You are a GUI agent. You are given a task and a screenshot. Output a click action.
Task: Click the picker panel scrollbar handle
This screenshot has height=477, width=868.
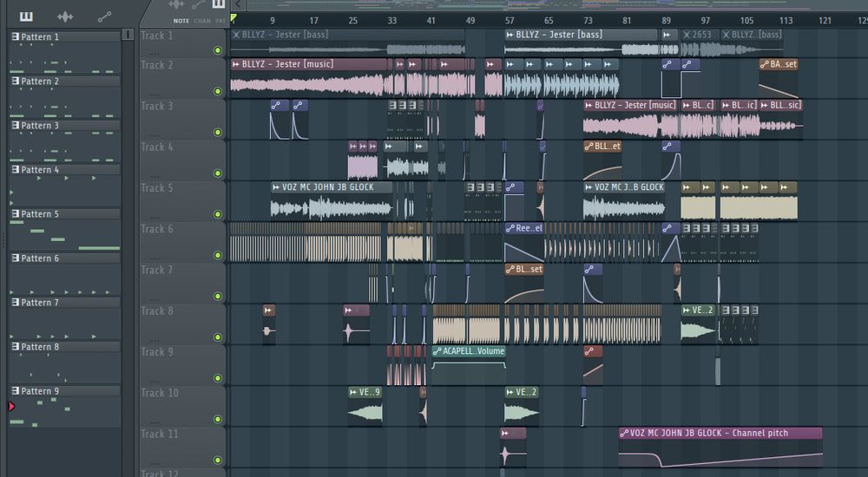(x=128, y=35)
